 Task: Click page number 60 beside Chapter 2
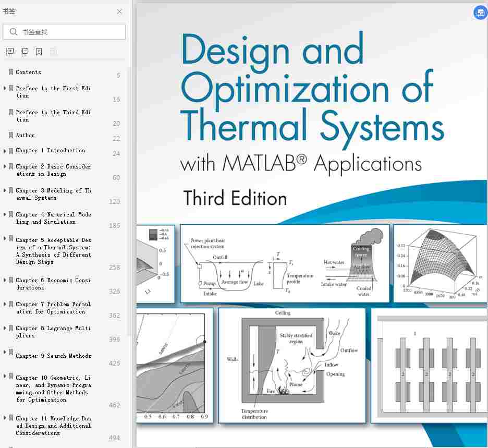pyautogui.click(x=116, y=178)
